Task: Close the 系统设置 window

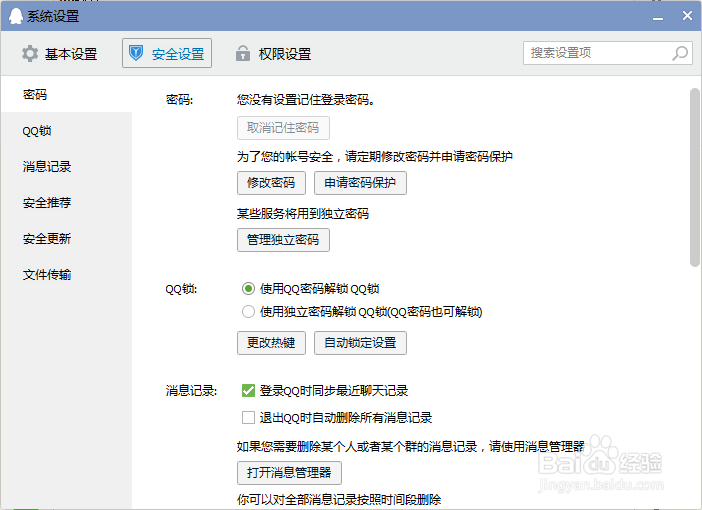Action: point(687,16)
